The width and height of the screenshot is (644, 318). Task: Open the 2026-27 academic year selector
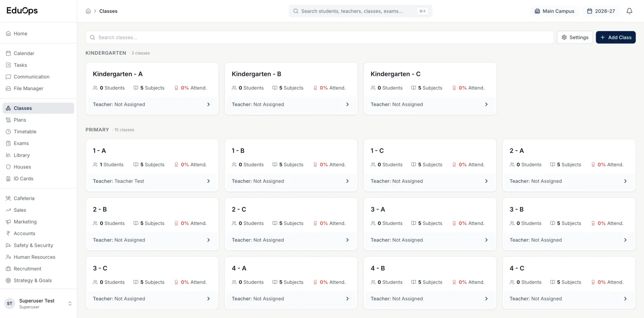coord(601,11)
